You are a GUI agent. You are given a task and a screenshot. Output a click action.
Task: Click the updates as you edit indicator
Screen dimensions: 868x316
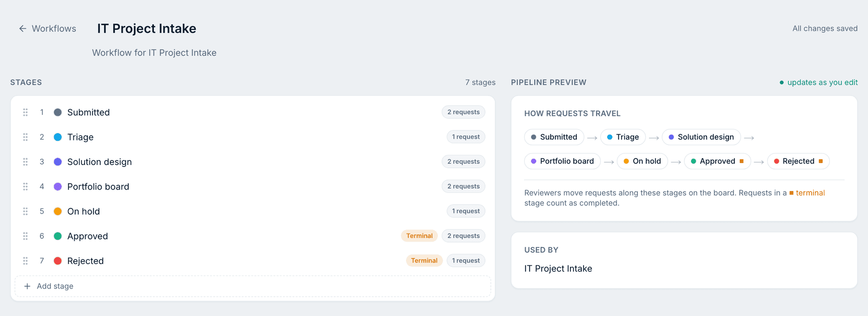point(819,82)
